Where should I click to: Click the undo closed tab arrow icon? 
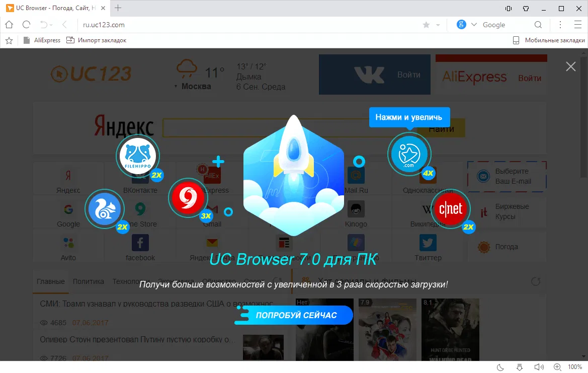pyautogui.click(x=43, y=25)
